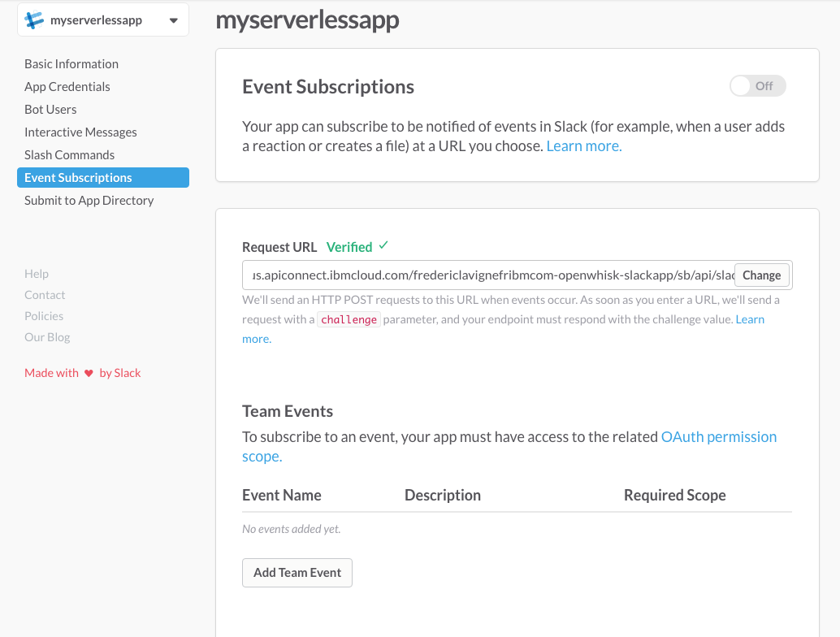Select Bot Users in the sidebar

click(50, 110)
